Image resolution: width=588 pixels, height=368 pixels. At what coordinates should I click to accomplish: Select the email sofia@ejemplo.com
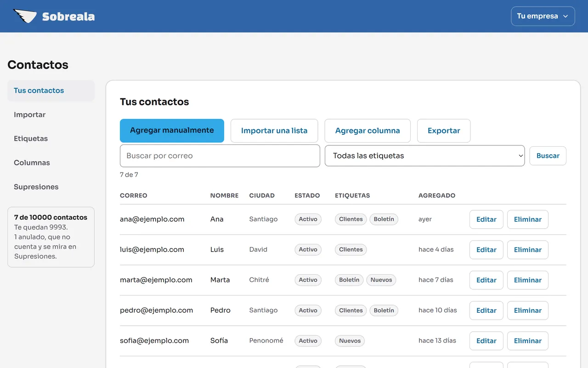[x=154, y=340]
